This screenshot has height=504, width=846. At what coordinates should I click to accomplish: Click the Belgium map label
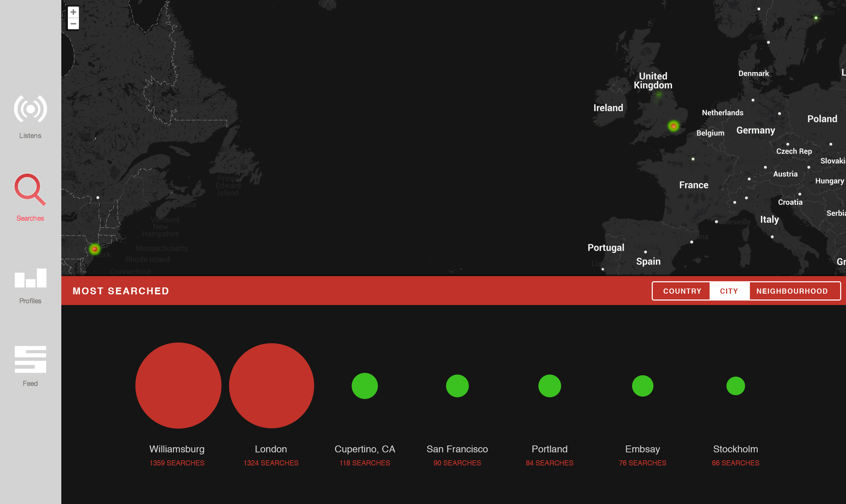pyautogui.click(x=710, y=133)
